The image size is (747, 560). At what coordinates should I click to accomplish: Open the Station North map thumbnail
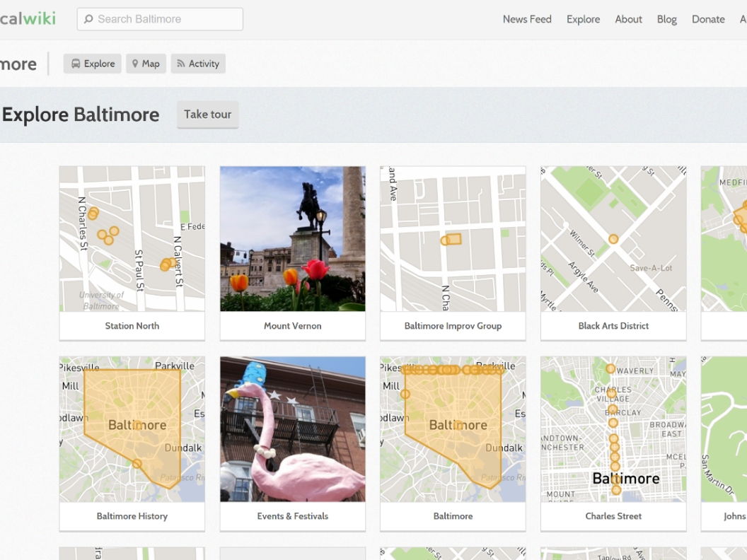coord(132,239)
